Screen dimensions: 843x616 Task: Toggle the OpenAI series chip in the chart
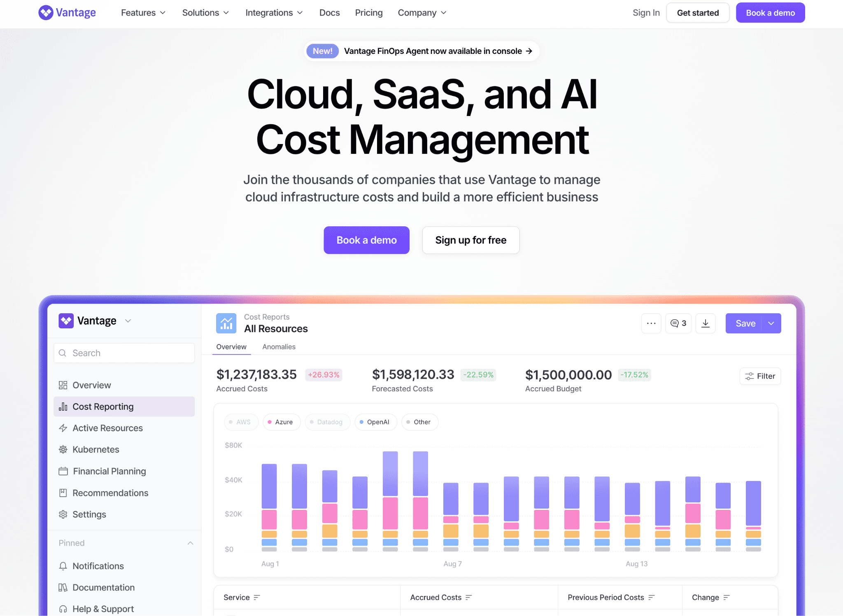376,422
